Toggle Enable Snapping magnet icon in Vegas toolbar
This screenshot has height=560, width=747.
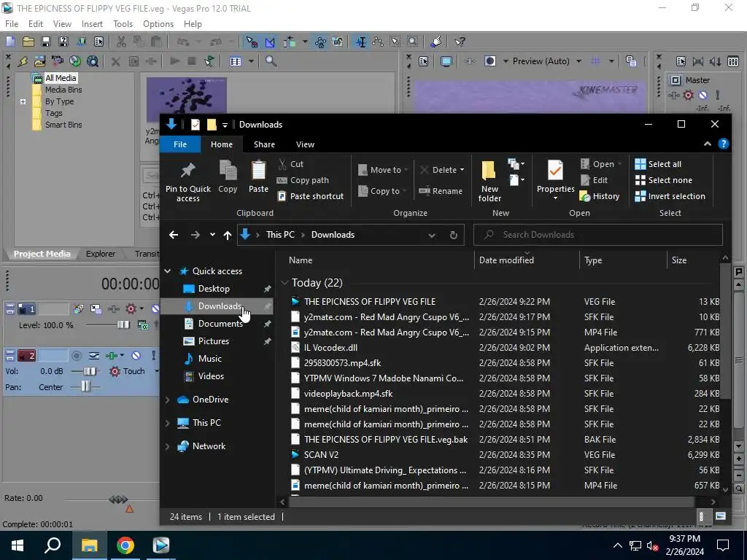coord(252,42)
